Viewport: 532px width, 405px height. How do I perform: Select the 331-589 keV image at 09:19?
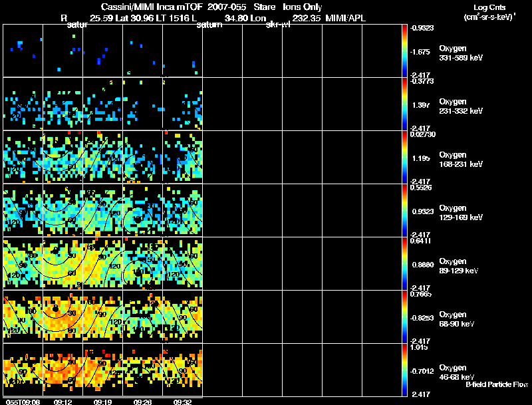(x=102, y=50)
